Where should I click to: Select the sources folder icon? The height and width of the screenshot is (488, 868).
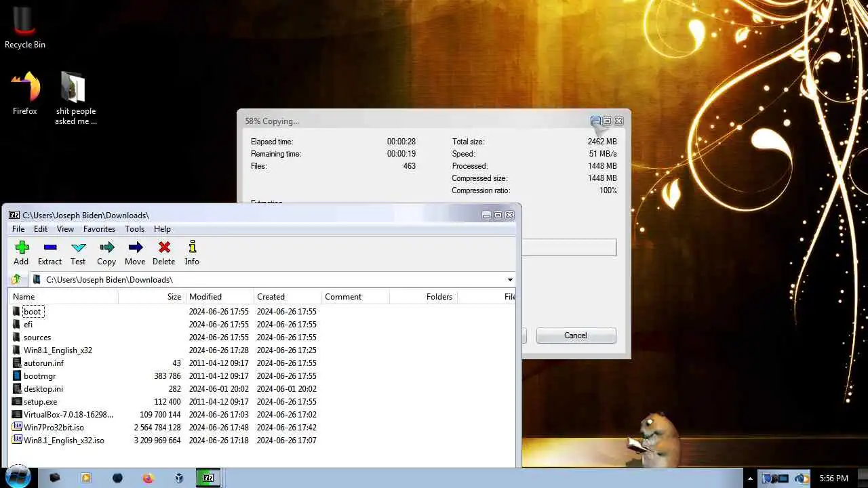point(17,337)
